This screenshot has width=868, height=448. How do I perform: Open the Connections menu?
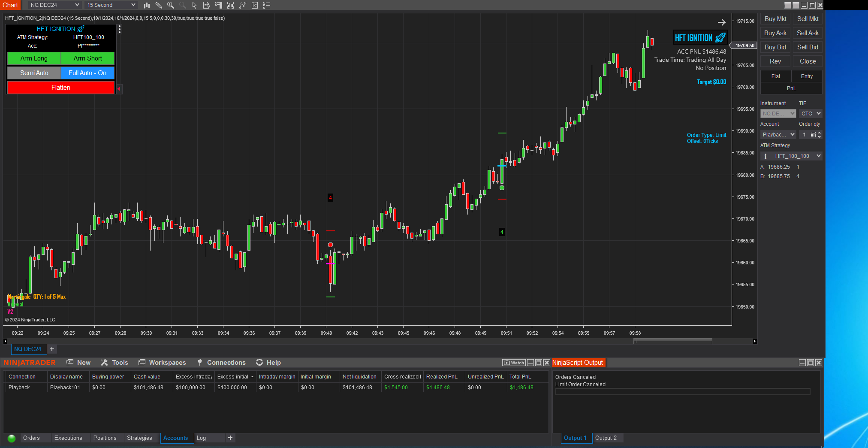tap(226, 363)
